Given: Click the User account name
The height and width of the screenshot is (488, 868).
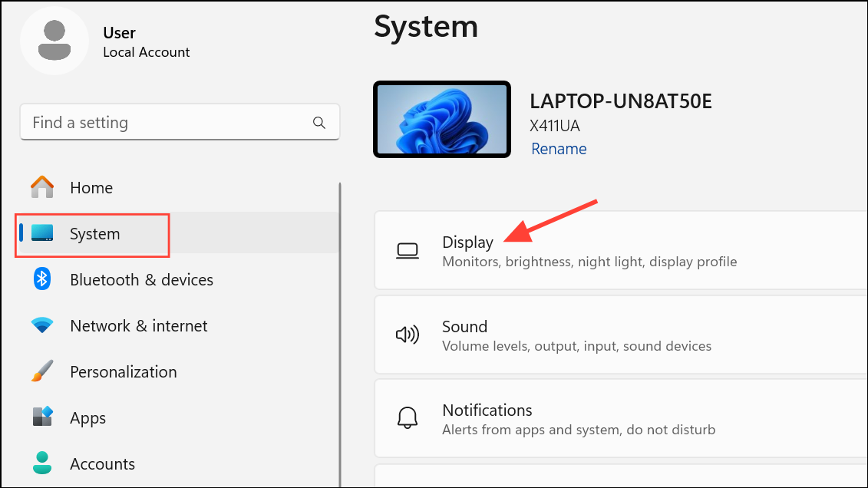Looking at the screenshot, I should pos(119,33).
